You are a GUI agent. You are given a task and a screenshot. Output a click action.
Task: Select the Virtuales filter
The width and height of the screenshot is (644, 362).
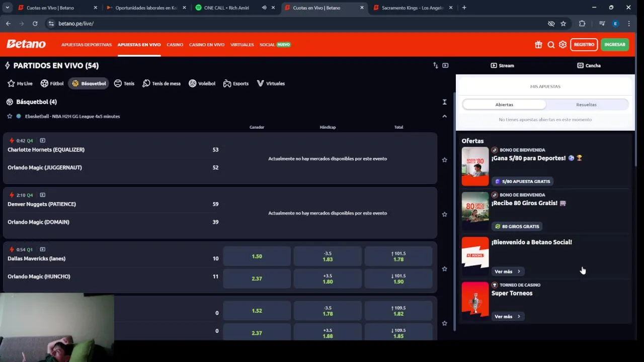[271, 83]
